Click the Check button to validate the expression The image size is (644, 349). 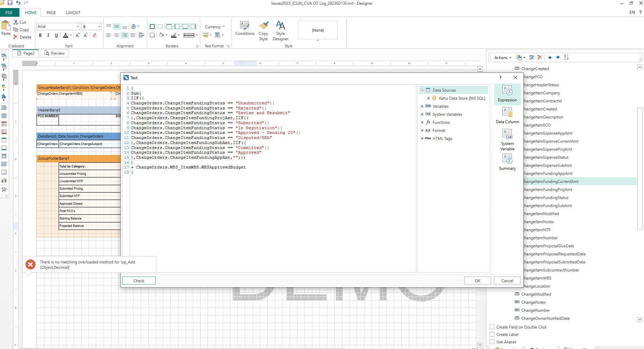(139, 281)
